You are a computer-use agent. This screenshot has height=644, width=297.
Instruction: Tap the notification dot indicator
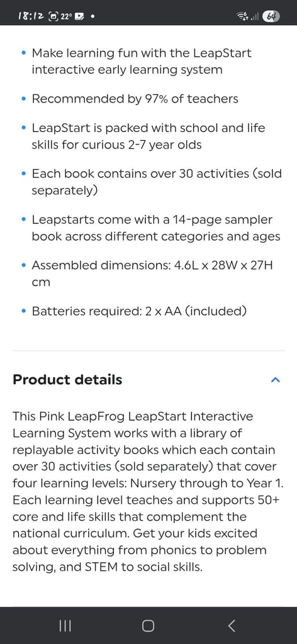[93, 17]
